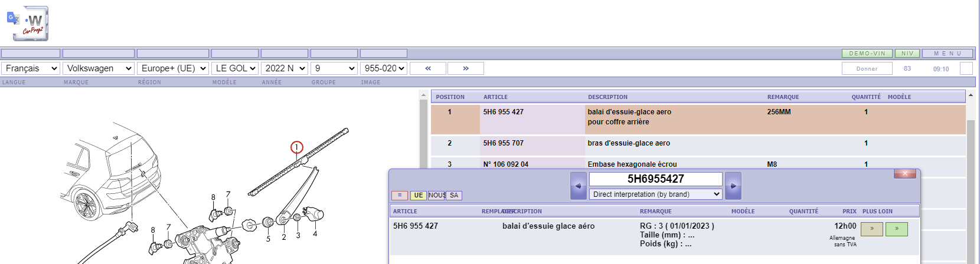Select position 3 row N° 106 092 04
Viewport: 980px width, 264px height.
pyautogui.click(x=698, y=163)
